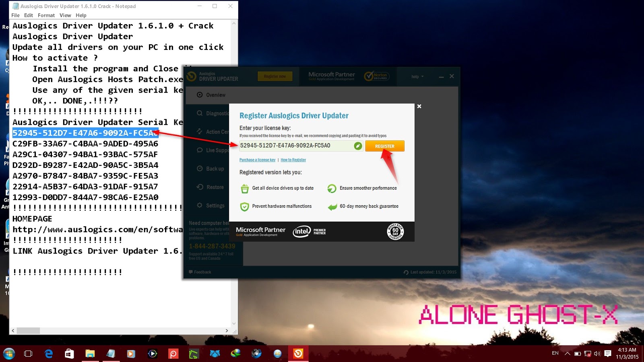Click serial key D292D-B9287-E42AD-90A5C-3B5A4
The height and width of the screenshot is (362, 644).
85,165
